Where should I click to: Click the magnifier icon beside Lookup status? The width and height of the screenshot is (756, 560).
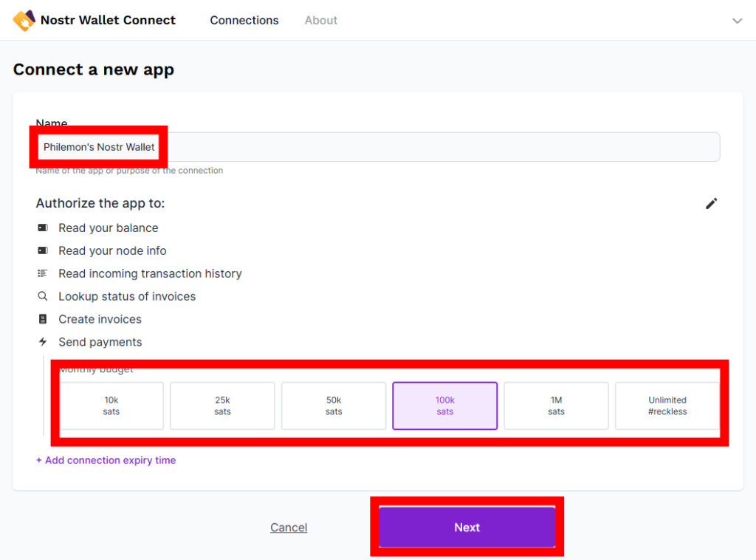(x=42, y=296)
